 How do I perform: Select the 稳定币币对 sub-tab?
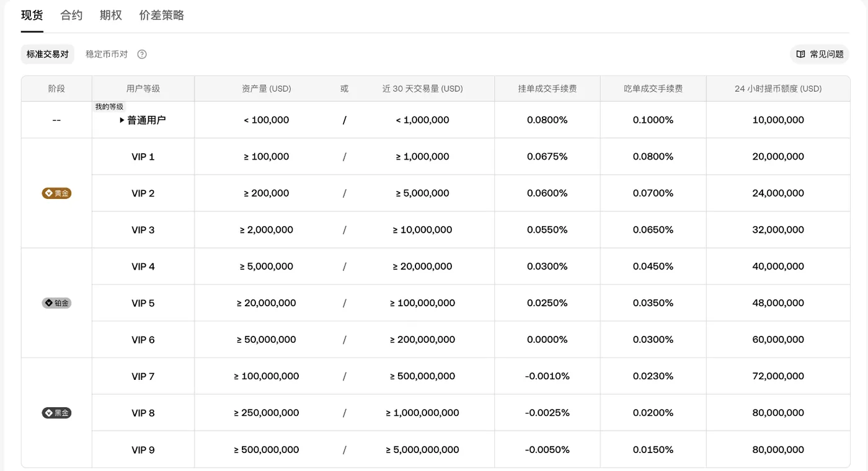click(107, 54)
